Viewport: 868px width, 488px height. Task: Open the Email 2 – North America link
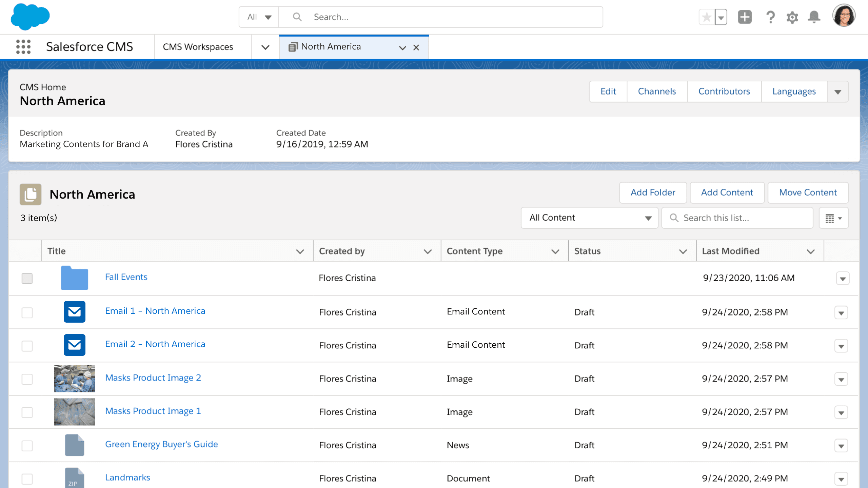pyautogui.click(x=155, y=344)
